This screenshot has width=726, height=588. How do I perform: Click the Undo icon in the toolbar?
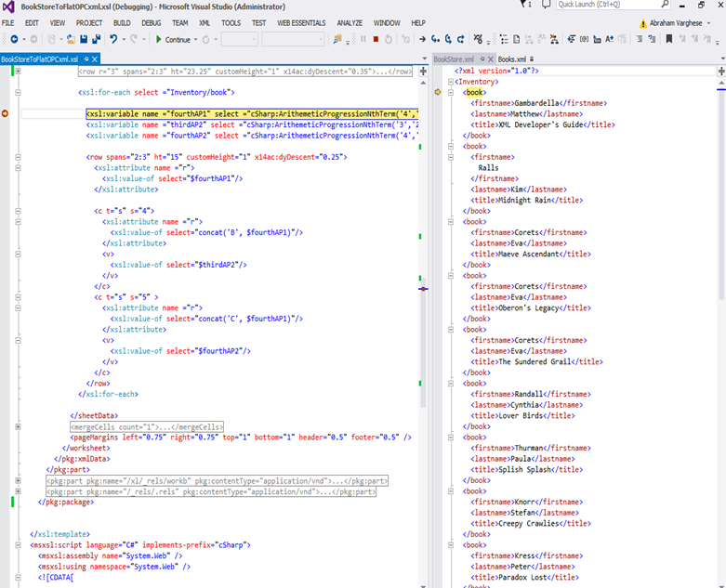pos(113,39)
